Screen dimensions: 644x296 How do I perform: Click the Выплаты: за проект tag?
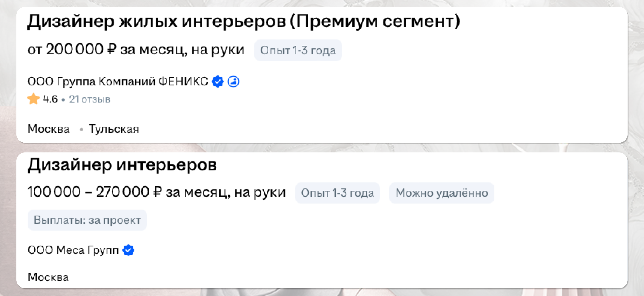coord(87,220)
